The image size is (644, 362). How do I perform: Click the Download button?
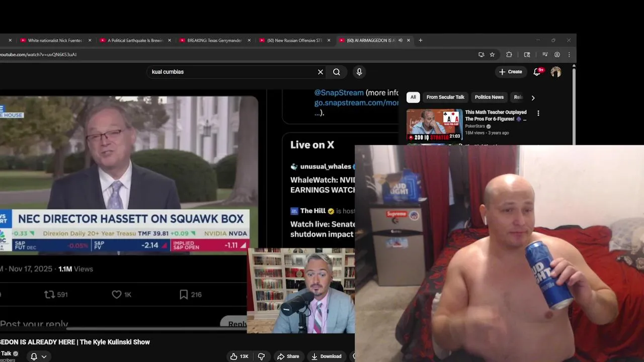[x=326, y=356]
